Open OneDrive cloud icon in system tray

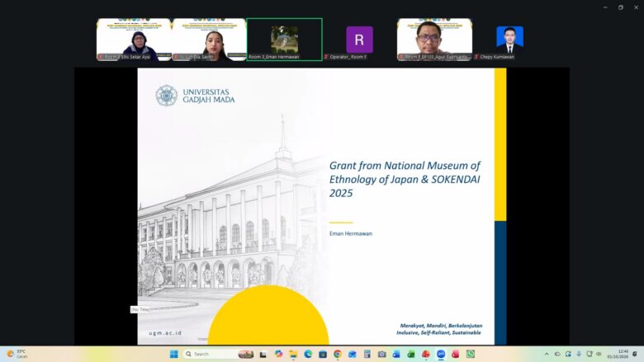(x=557, y=354)
